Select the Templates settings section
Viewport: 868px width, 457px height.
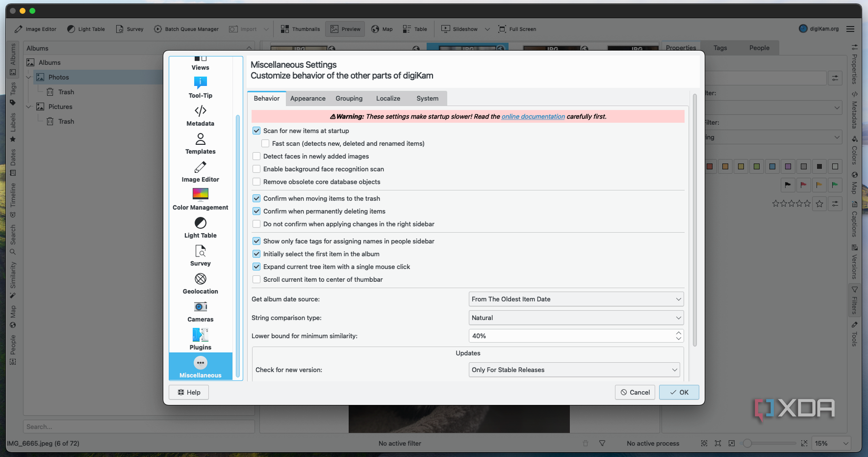point(200,143)
